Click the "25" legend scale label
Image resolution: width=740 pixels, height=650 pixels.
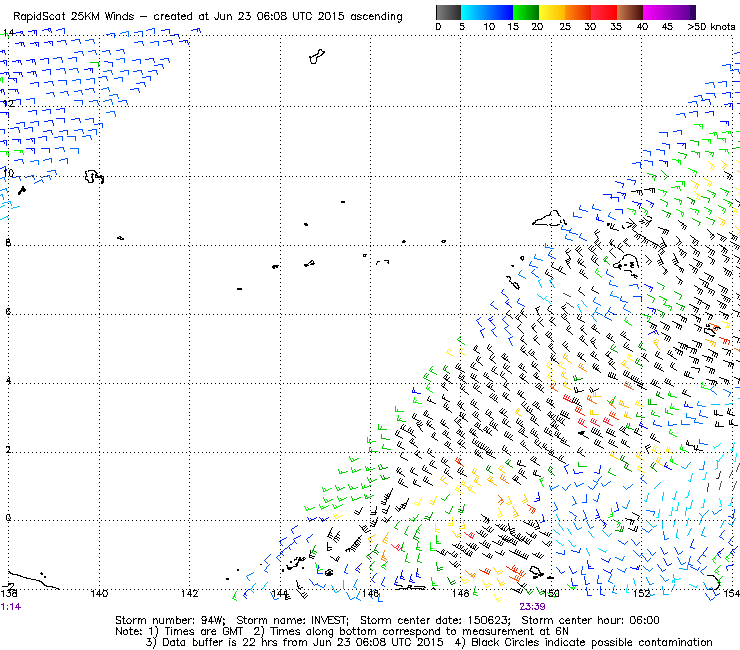(565, 27)
